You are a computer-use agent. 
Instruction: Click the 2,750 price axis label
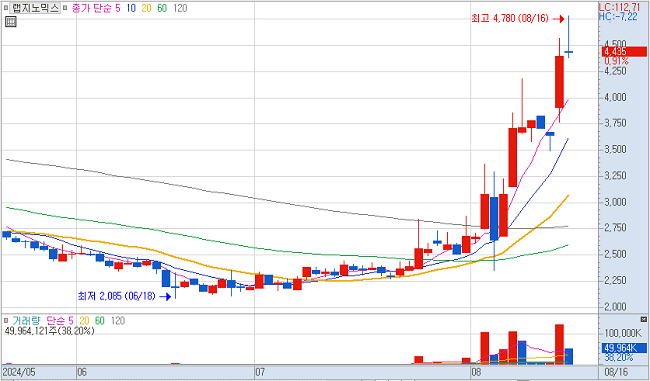[615, 228]
